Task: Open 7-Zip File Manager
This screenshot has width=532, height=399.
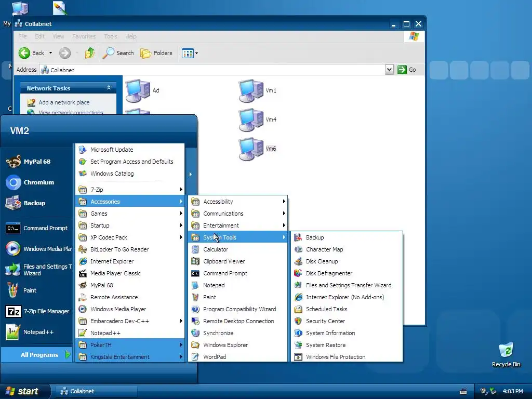Action: [x=37, y=311]
